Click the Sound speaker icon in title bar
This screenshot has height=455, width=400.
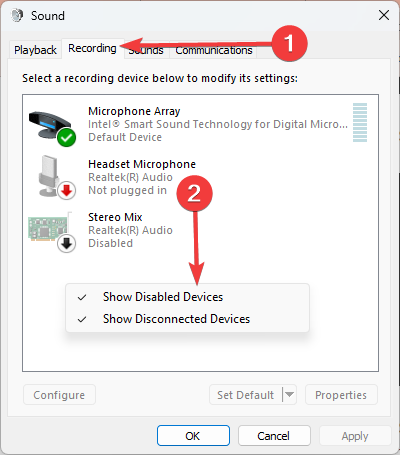(17, 15)
